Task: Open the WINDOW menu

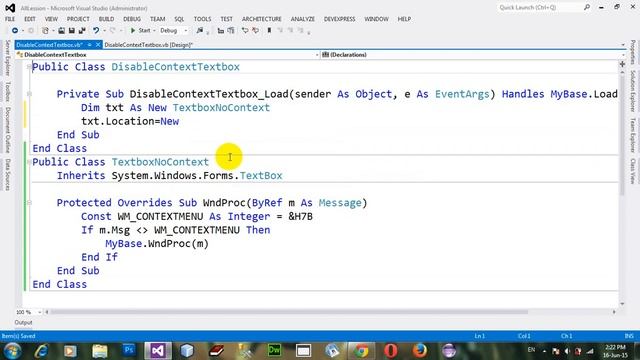Action: (376, 19)
